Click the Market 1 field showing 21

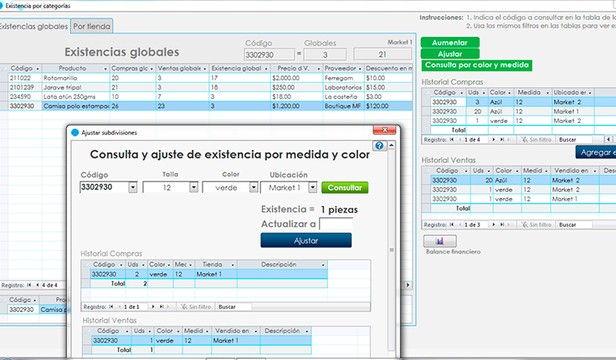tap(383, 54)
